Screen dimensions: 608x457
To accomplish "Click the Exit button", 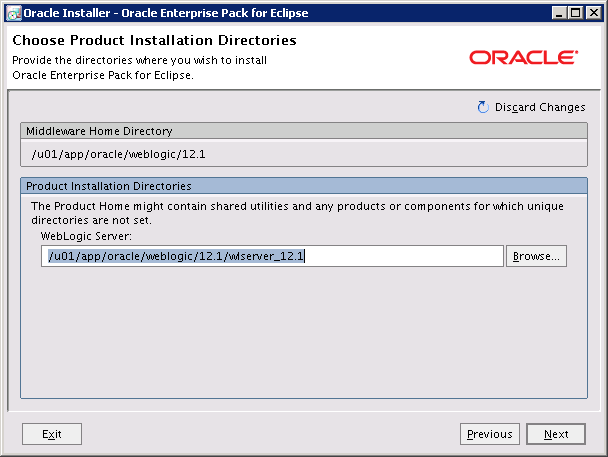I will pyautogui.click(x=52, y=434).
